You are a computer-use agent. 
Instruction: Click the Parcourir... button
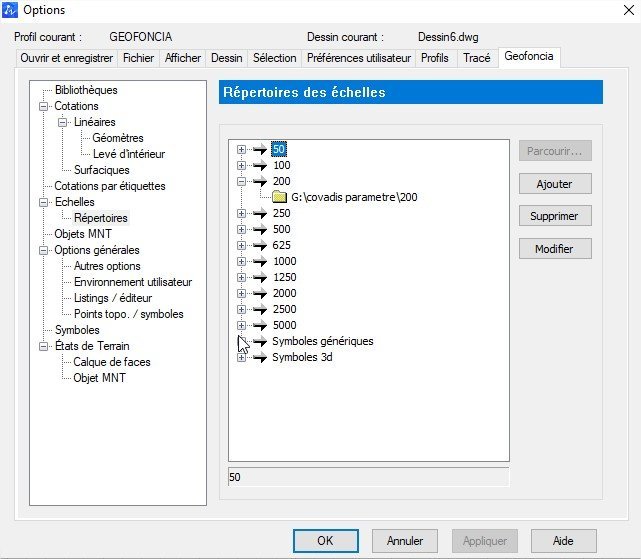coord(555,151)
